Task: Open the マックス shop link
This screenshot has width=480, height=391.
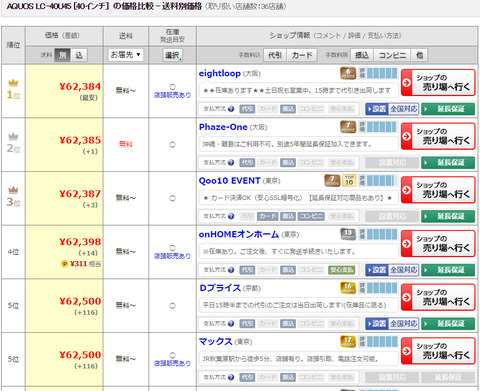Action: (x=215, y=342)
